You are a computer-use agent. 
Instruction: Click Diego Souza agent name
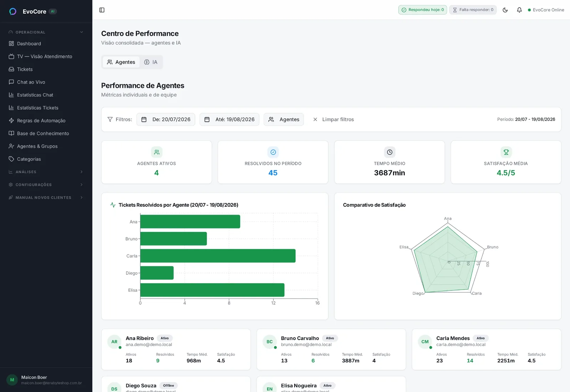[x=141, y=386]
